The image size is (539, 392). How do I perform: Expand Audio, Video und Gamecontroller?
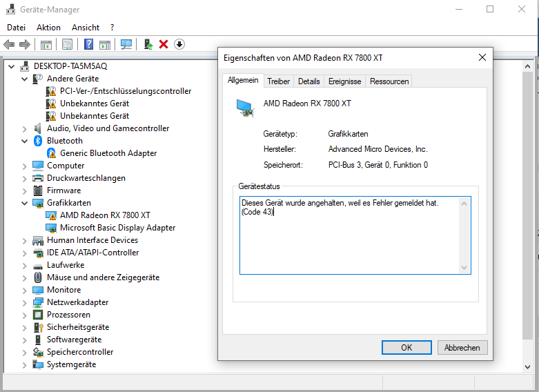coord(24,129)
